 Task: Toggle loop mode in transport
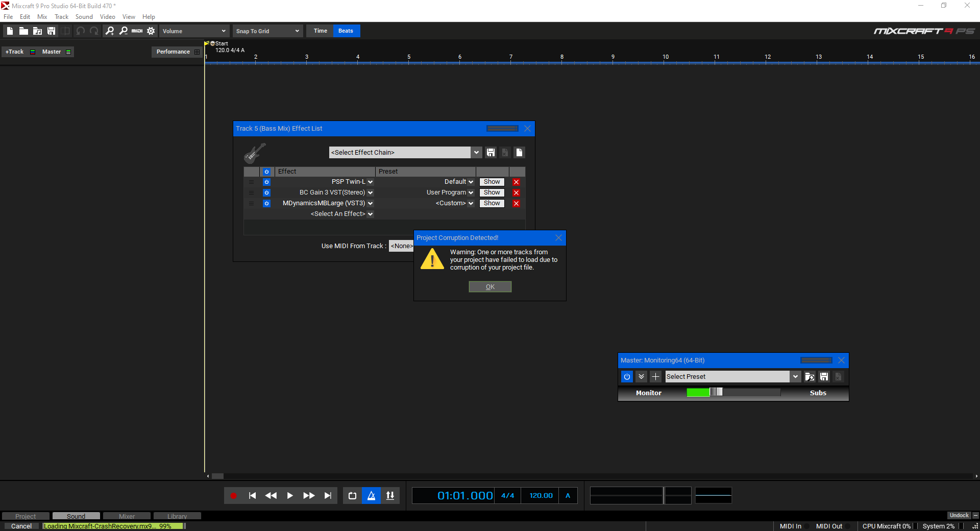352,496
